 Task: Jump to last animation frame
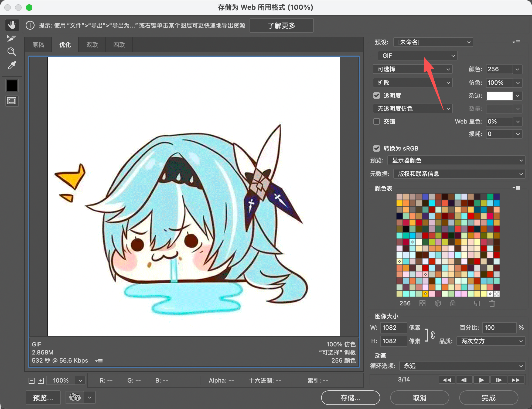pyautogui.click(x=516, y=380)
